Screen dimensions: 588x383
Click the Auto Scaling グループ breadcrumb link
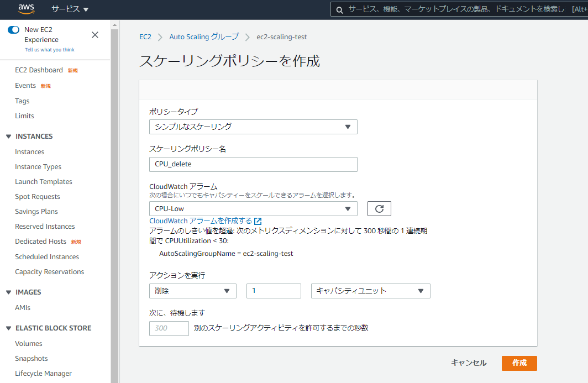tap(204, 37)
